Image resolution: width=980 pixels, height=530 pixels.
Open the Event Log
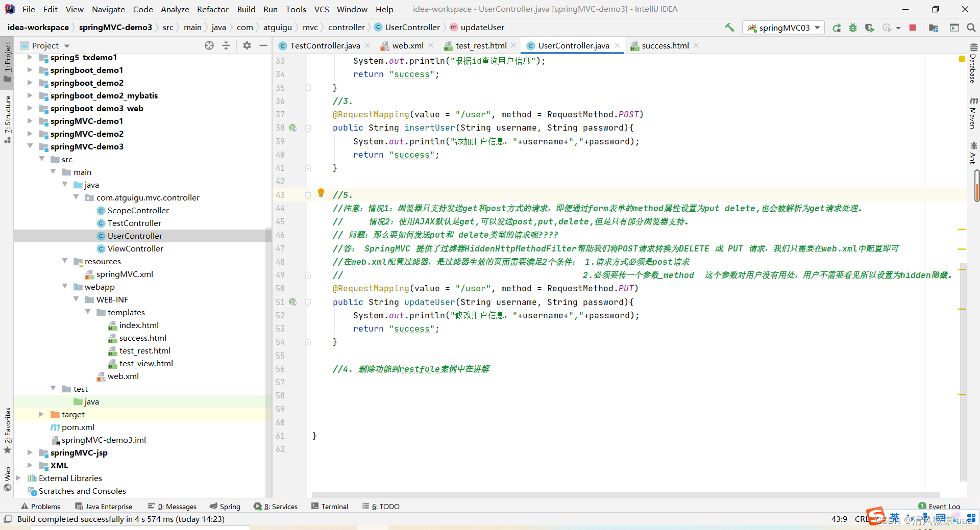pyautogui.click(x=939, y=507)
